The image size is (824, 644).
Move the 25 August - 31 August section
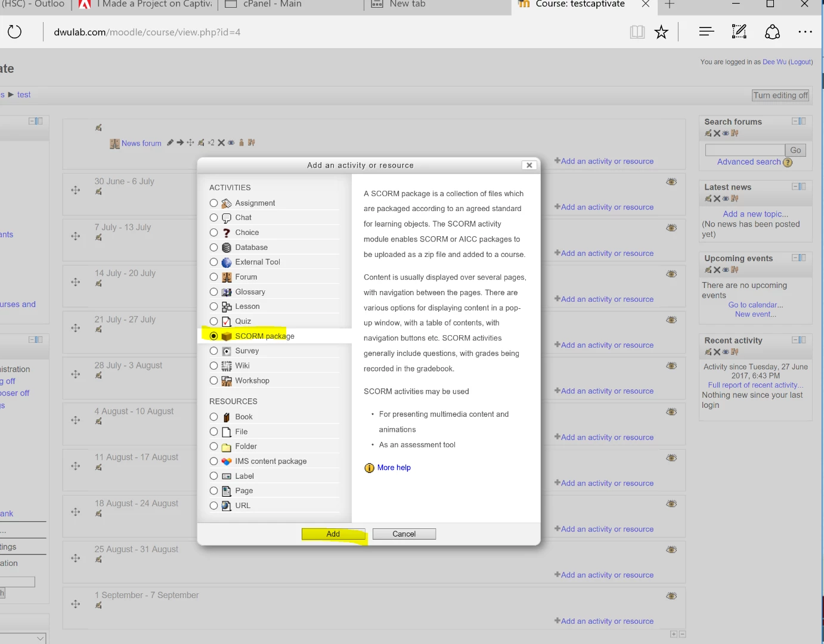tap(76, 558)
